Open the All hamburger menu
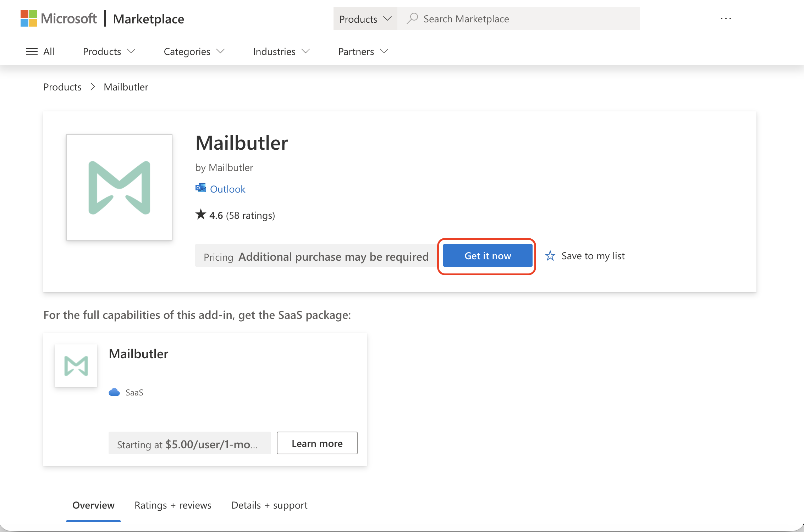804x532 pixels. click(40, 51)
